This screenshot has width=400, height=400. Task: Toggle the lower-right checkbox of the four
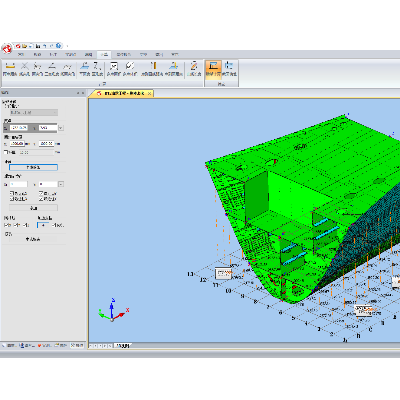pyautogui.click(x=41, y=199)
